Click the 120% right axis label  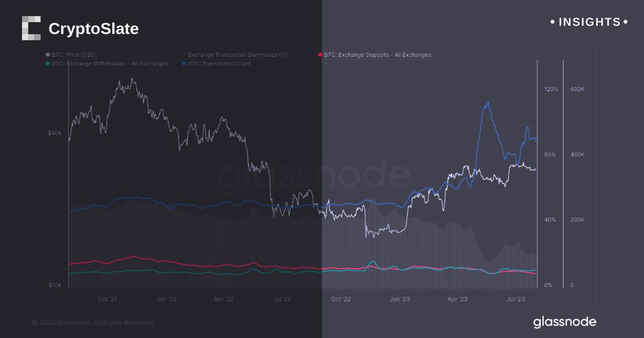[551, 89]
